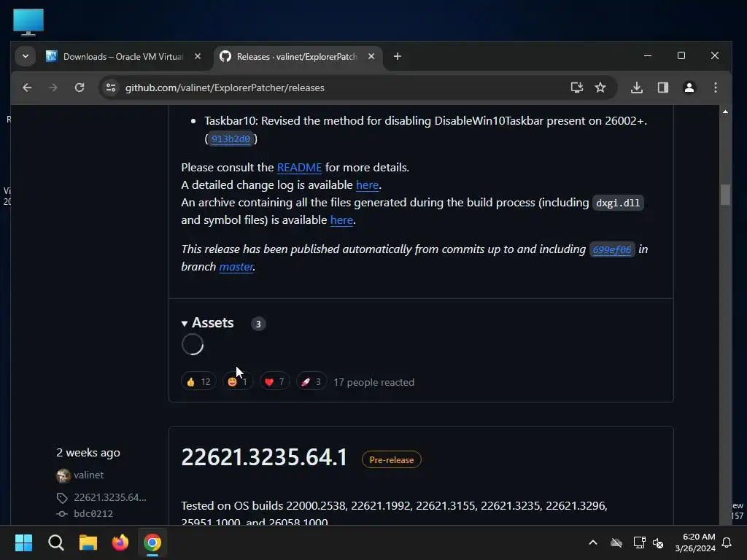Click the laugh reaction button
The height and width of the screenshot is (560, 747).
[237, 382]
